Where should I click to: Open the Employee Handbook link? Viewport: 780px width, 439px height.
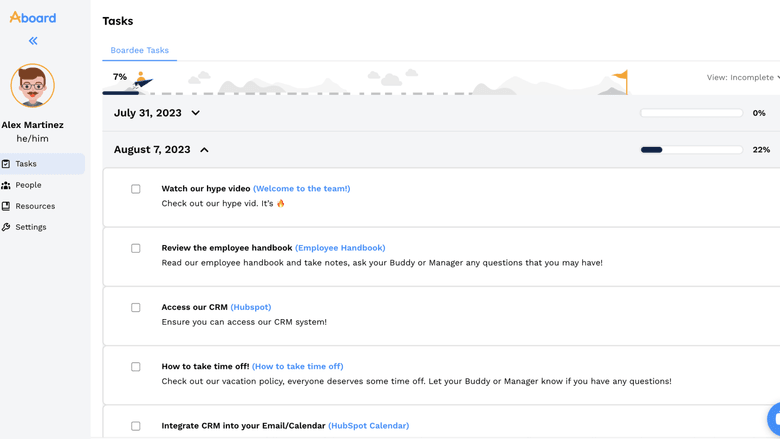340,248
